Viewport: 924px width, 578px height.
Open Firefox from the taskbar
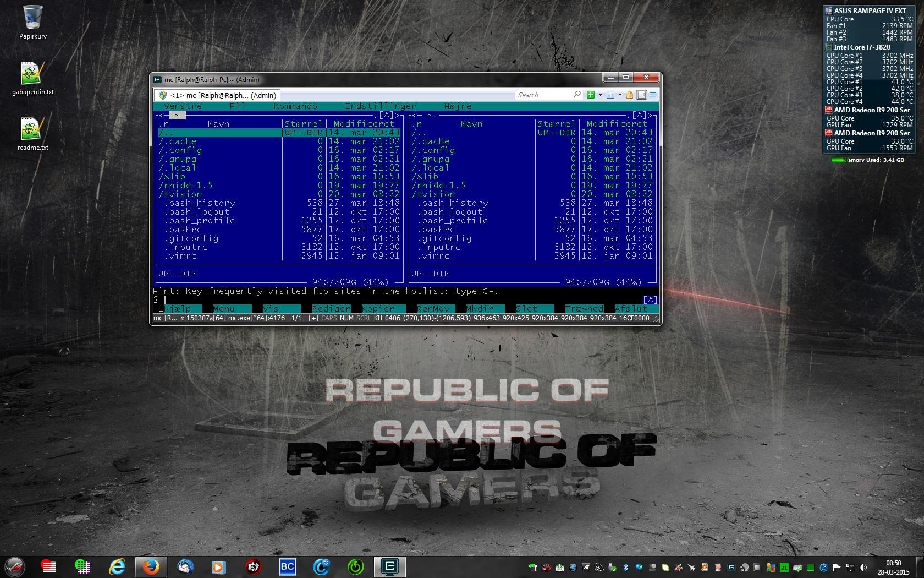pos(151,566)
